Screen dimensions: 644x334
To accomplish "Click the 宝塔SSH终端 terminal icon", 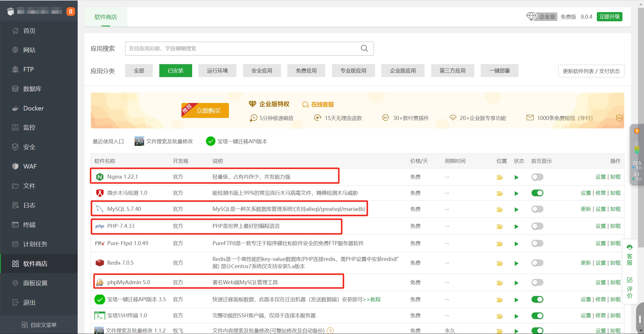I will pyautogui.click(x=100, y=316).
